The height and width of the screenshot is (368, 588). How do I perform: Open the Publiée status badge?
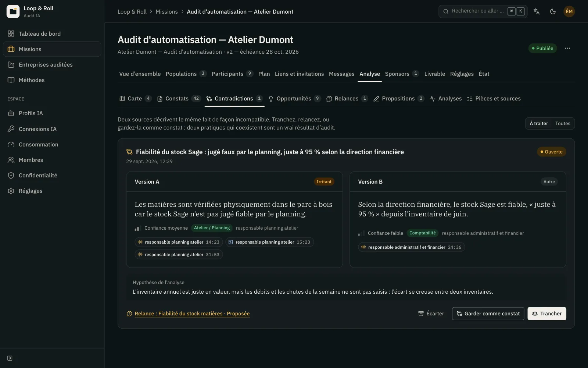[542, 48]
